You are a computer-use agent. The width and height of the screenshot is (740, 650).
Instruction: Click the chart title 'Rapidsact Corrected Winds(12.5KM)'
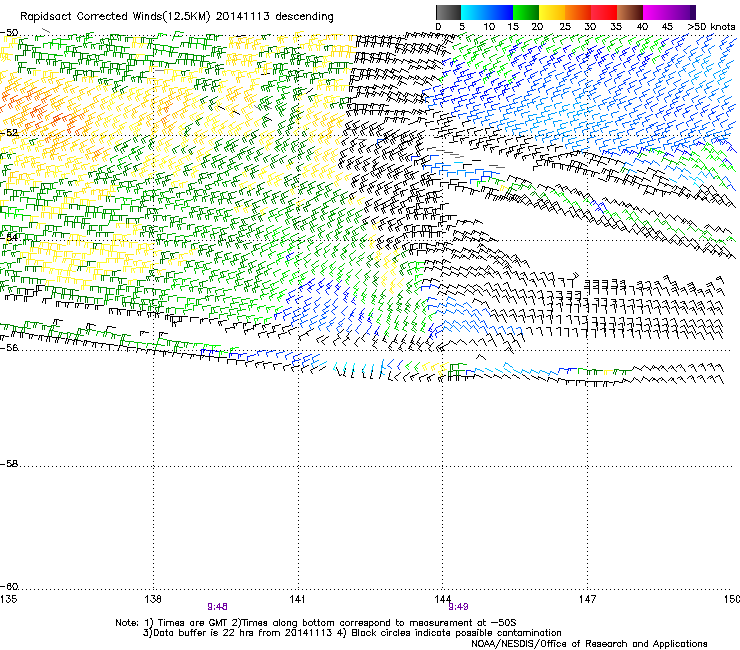(115, 17)
